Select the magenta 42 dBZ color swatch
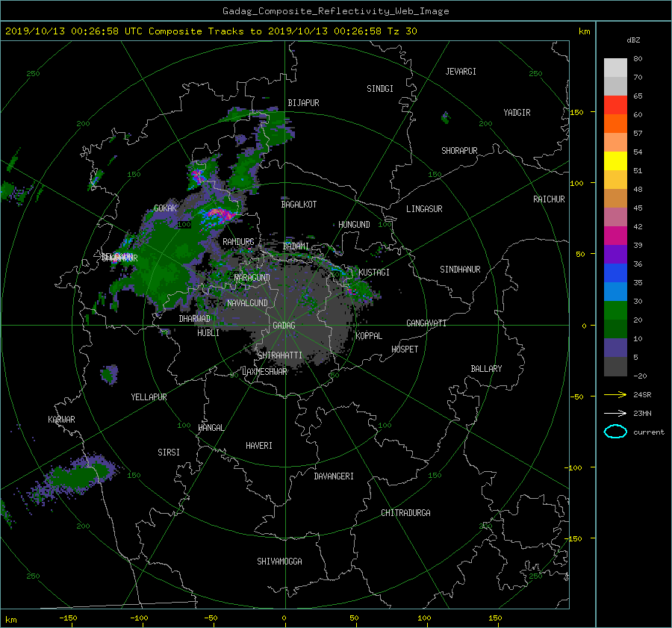The width and height of the screenshot is (672, 628). click(x=615, y=235)
